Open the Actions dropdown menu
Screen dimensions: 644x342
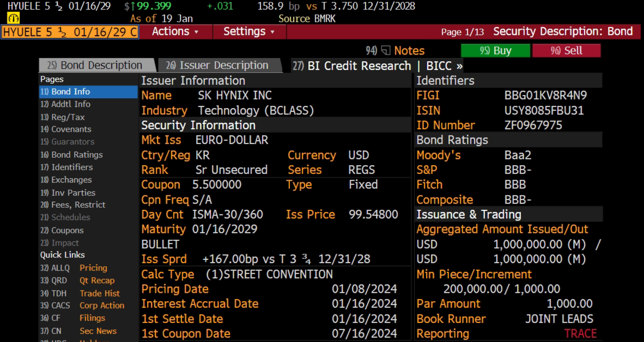(175, 32)
